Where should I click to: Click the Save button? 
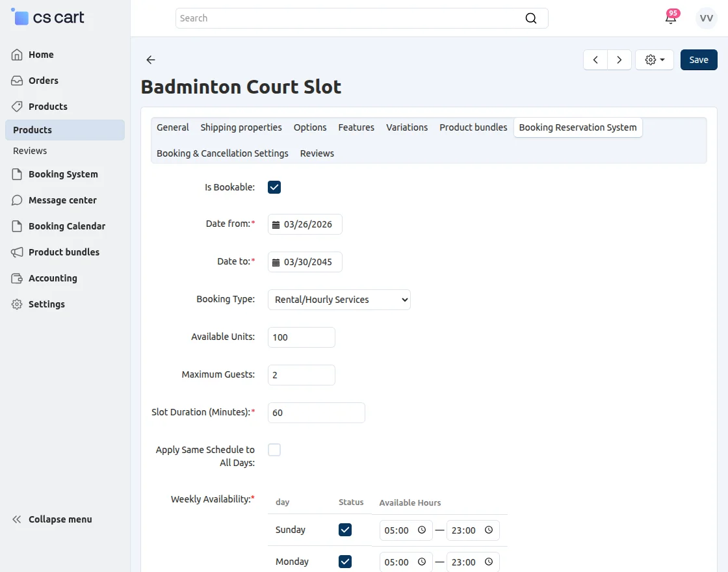[699, 60]
